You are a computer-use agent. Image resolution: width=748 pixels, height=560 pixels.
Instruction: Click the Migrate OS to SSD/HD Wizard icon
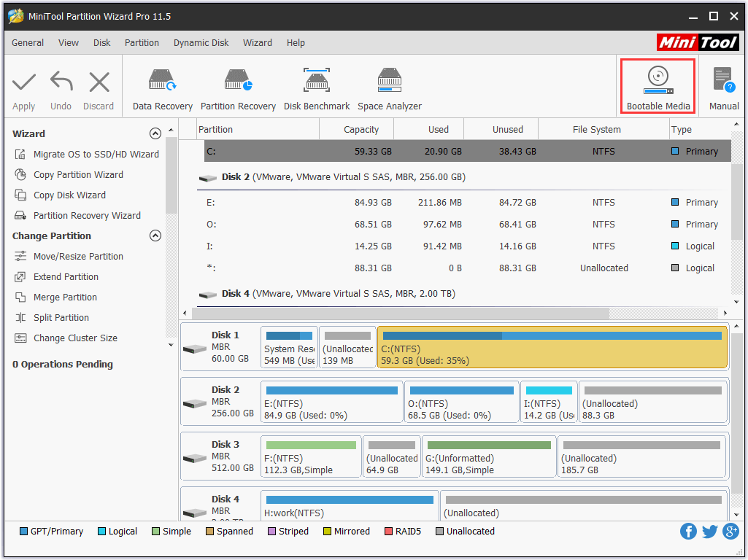[x=20, y=154]
